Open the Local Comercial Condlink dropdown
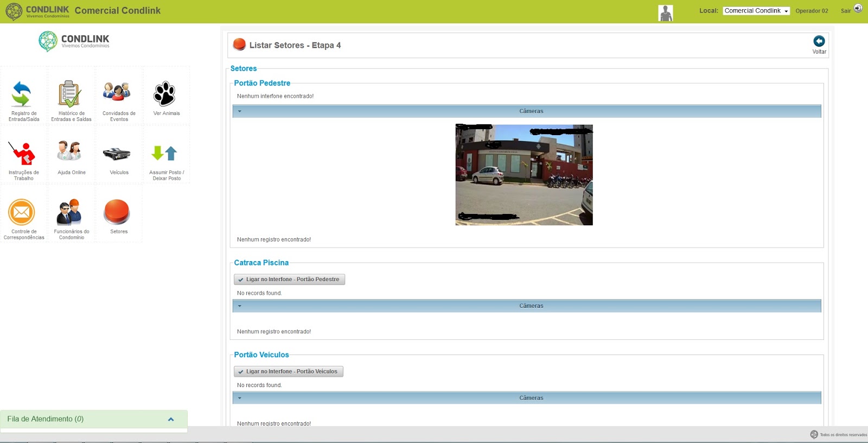This screenshot has width=868, height=443. point(756,11)
